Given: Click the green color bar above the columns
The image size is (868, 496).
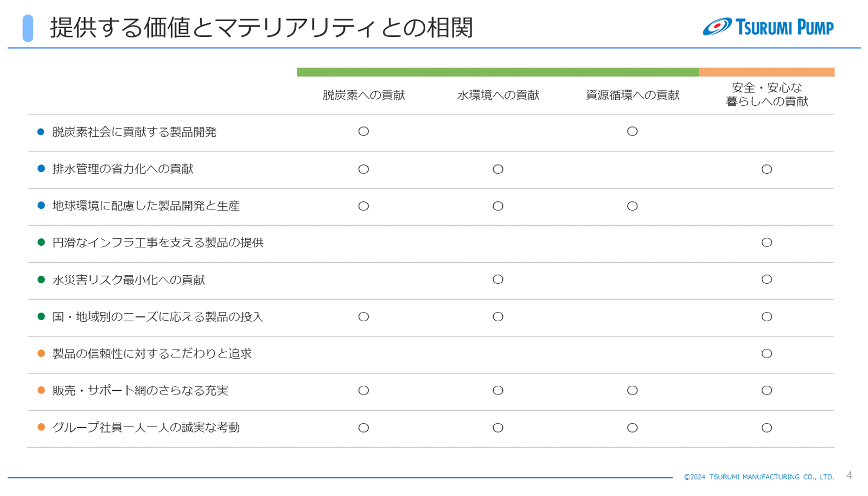Looking at the screenshot, I should tap(497, 72).
